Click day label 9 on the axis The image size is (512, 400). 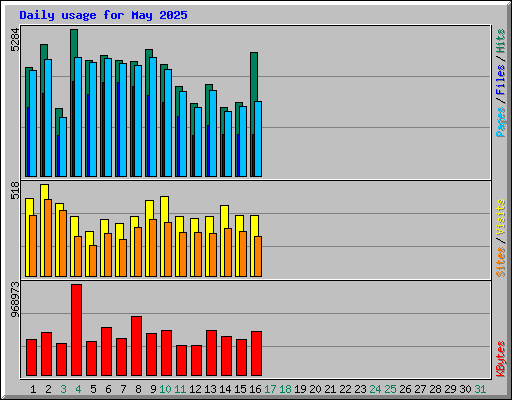[153, 389]
